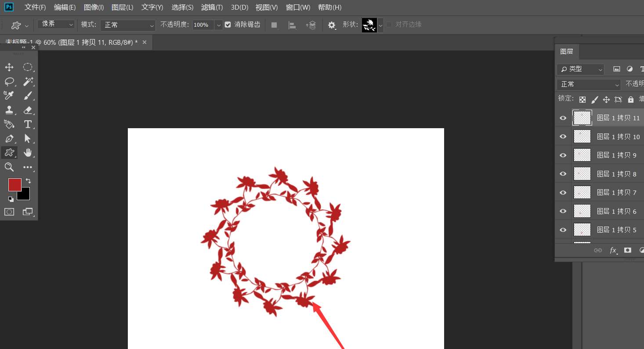Select the Lasso tool

coord(9,82)
